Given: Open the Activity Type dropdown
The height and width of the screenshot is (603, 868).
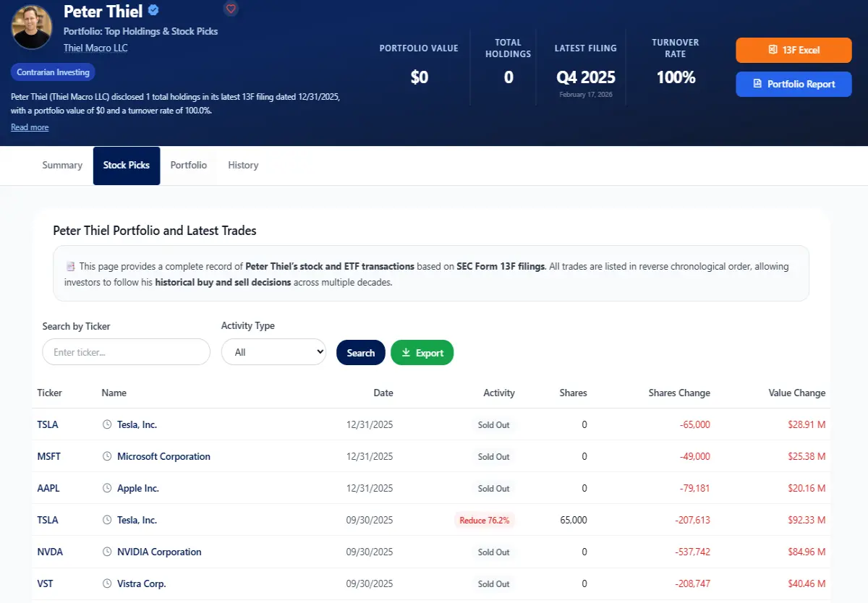Looking at the screenshot, I should pos(273,352).
